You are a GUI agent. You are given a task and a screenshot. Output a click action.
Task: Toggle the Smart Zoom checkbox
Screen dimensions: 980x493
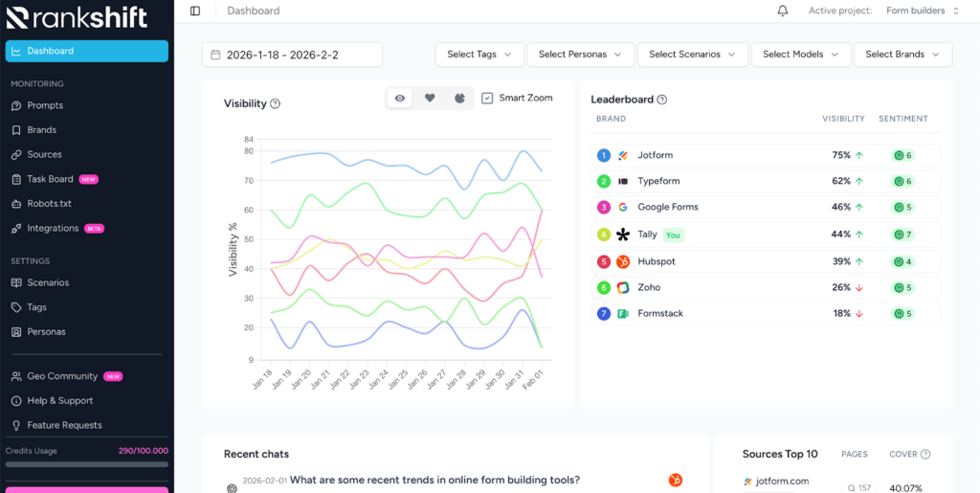(487, 98)
